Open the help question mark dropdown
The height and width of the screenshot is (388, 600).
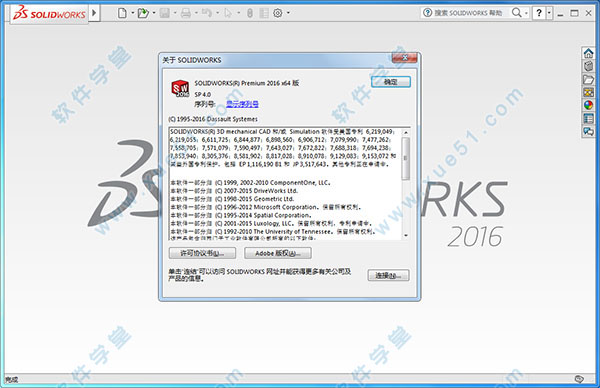(x=549, y=13)
